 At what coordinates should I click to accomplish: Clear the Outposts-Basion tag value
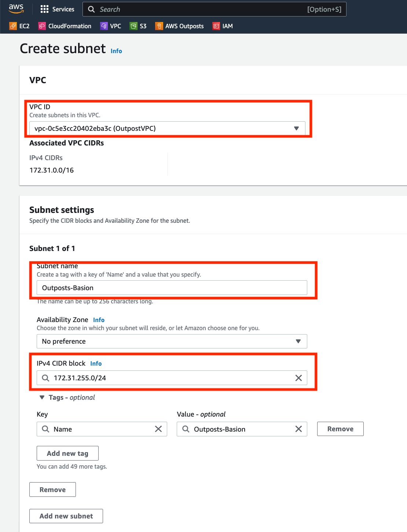point(298,429)
